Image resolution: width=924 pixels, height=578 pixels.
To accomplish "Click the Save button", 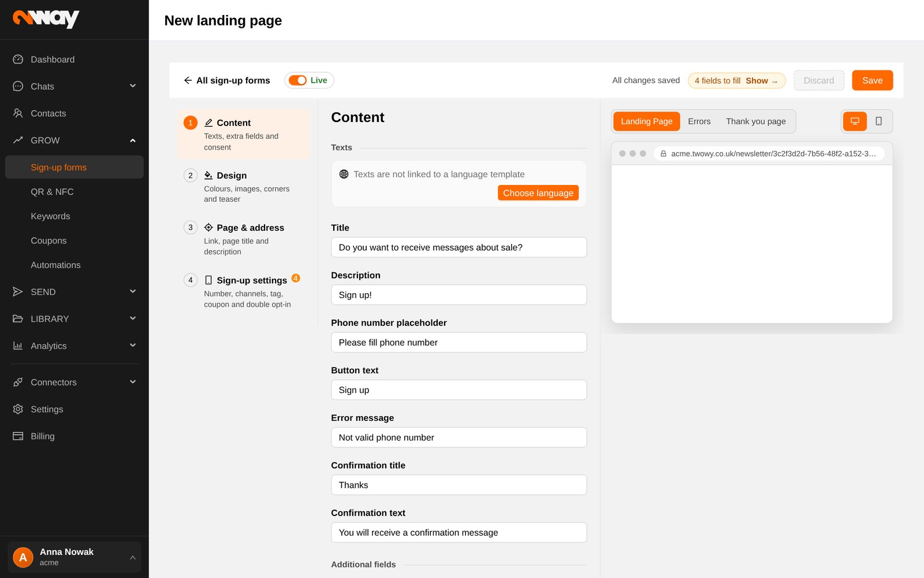I will tap(872, 80).
